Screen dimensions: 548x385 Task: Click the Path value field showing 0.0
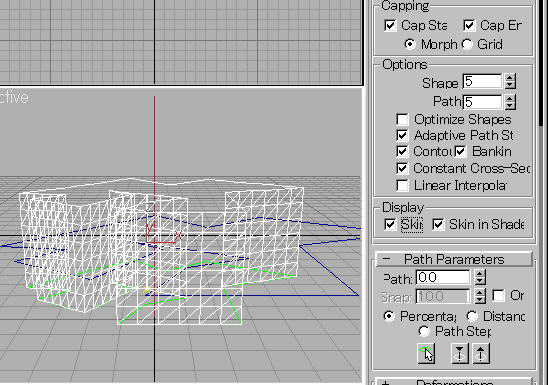click(443, 277)
